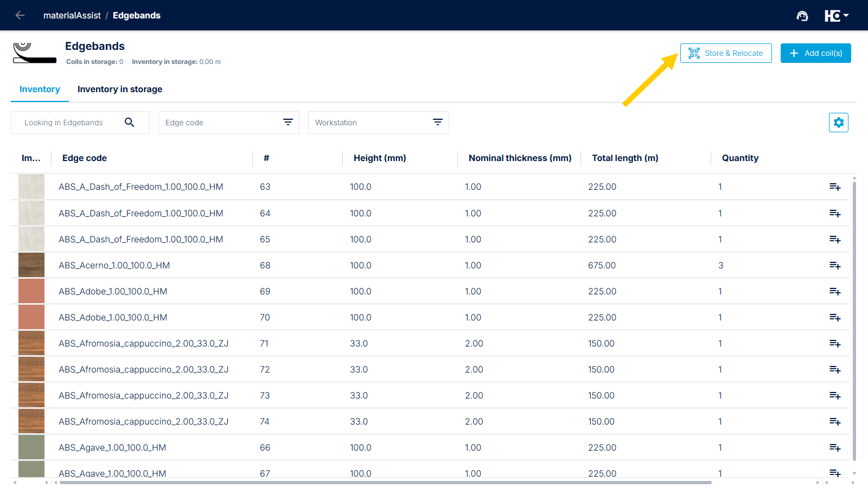Open the HC account menu
Image resolution: width=868 pixels, height=488 pixels.
click(837, 16)
